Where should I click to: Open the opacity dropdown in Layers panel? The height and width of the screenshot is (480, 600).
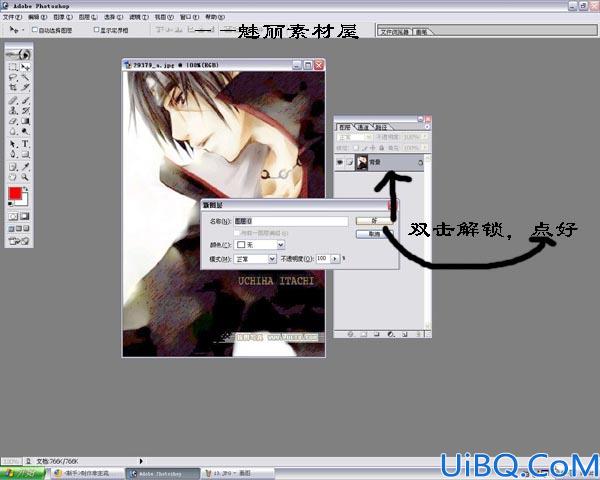click(x=424, y=137)
